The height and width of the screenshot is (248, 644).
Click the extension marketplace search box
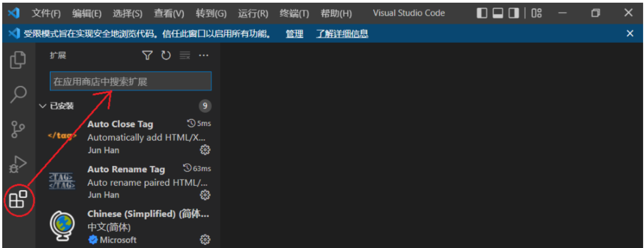click(x=131, y=82)
